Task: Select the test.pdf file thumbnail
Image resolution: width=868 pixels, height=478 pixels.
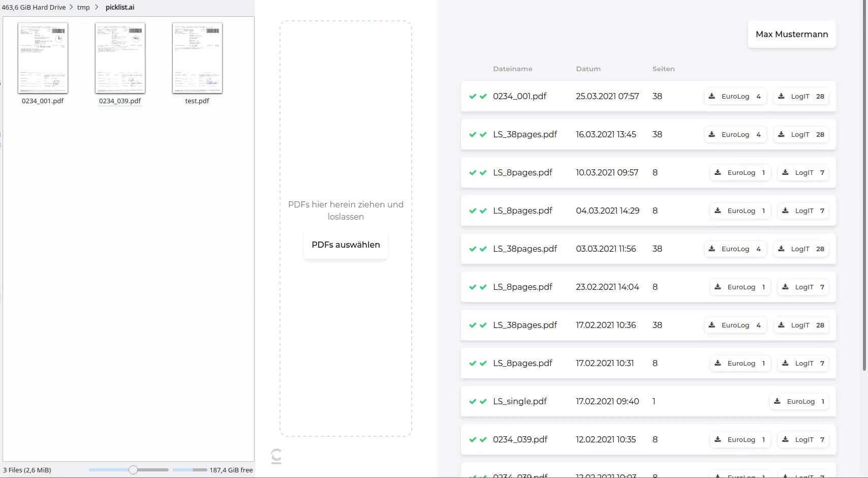Action: coord(197,58)
